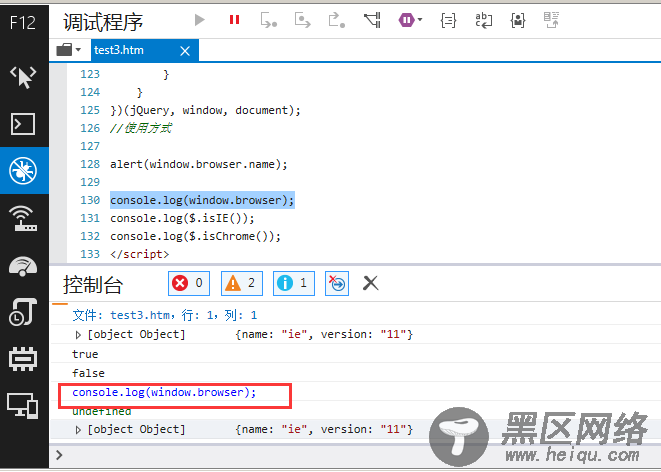Click the greyed document export icon

click(551, 20)
